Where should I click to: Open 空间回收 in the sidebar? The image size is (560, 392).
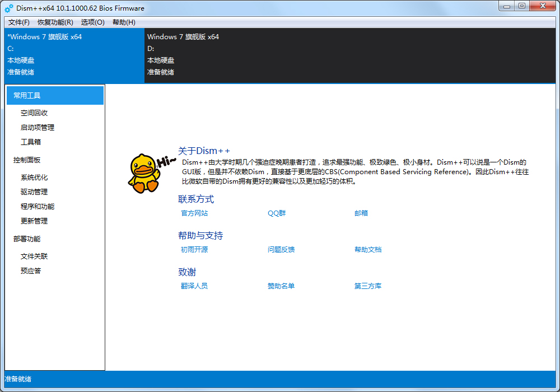34,113
